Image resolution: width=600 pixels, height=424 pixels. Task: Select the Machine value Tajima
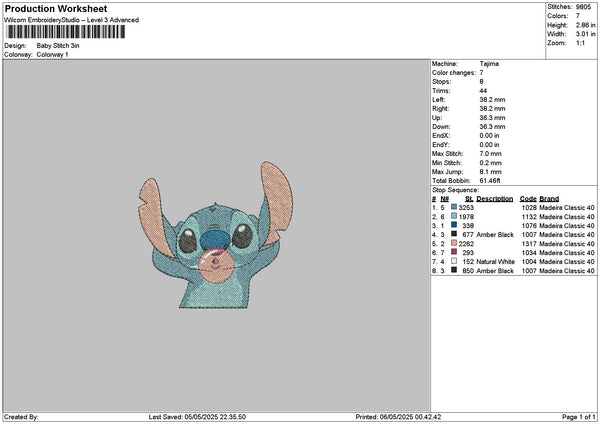pos(489,64)
